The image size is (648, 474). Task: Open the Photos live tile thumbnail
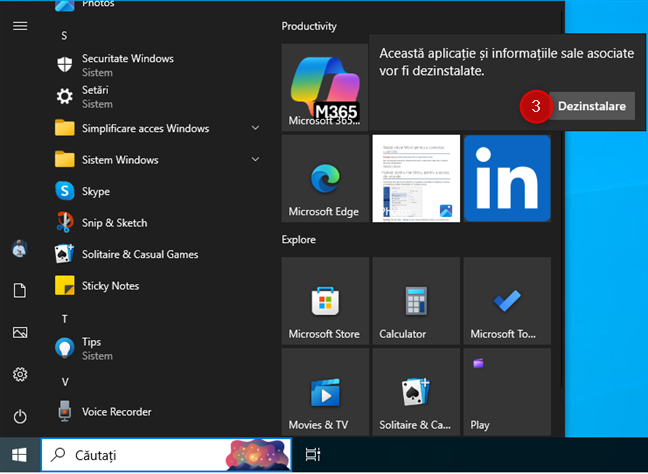coord(416,179)
